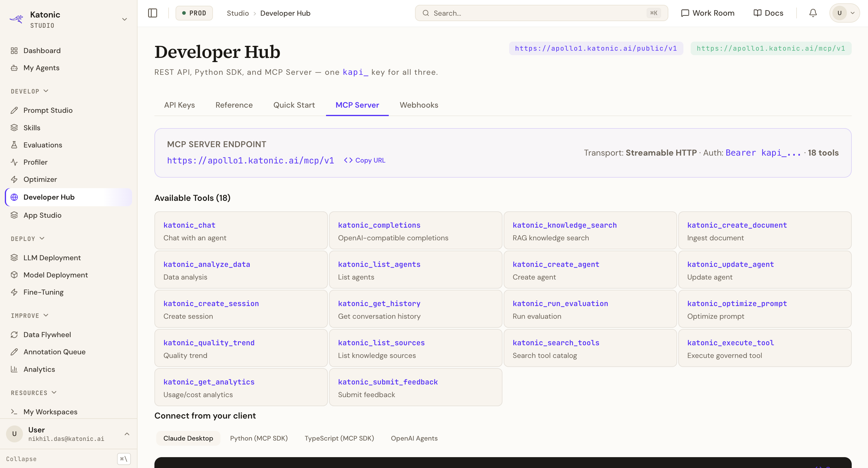Image resolution: width=868 pixels, height=468 pixels.
Task: Open the katonic_knowledge_search tool card
Action: pyautogui.click(x=590, y=230)
